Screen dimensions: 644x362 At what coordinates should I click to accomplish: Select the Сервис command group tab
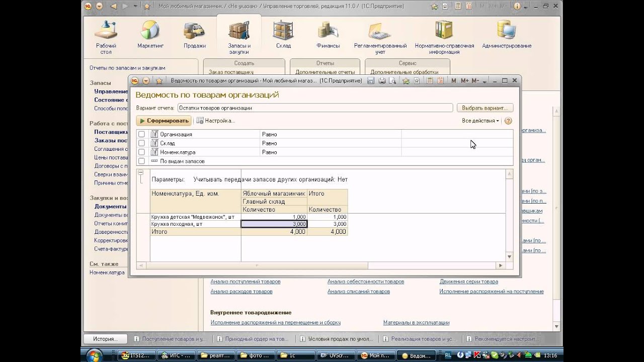tap(408, 63)
